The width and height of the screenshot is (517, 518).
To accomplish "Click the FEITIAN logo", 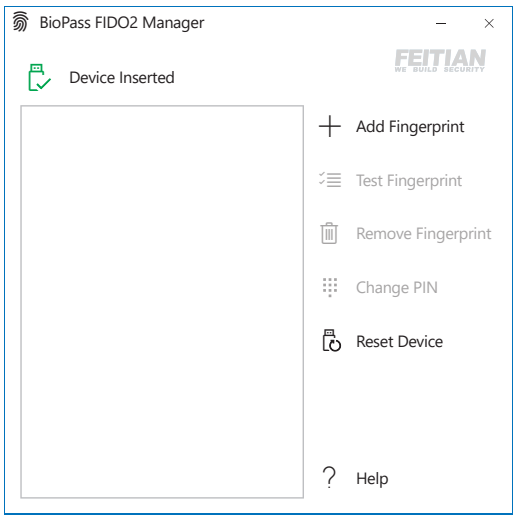I will (x=440, y=61).
